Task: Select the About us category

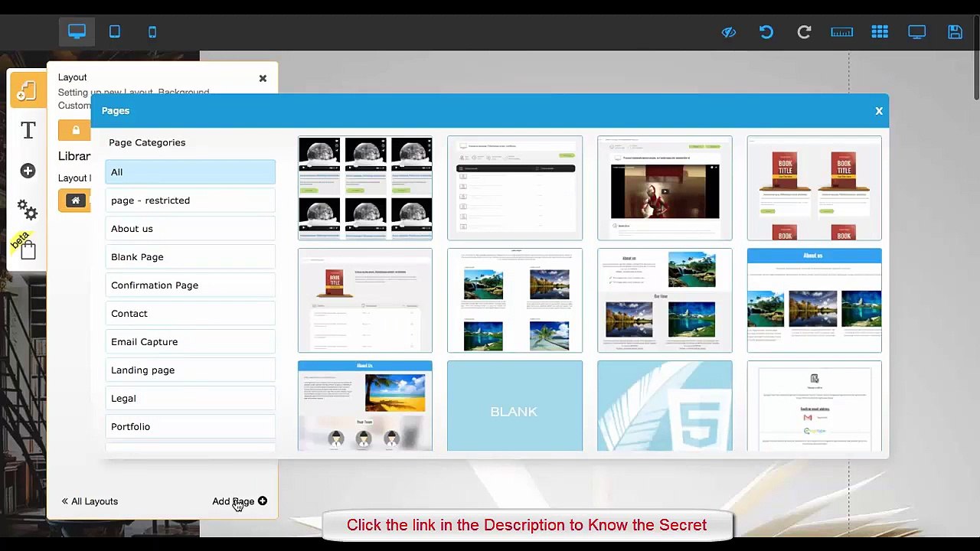Action: point(191,229)
